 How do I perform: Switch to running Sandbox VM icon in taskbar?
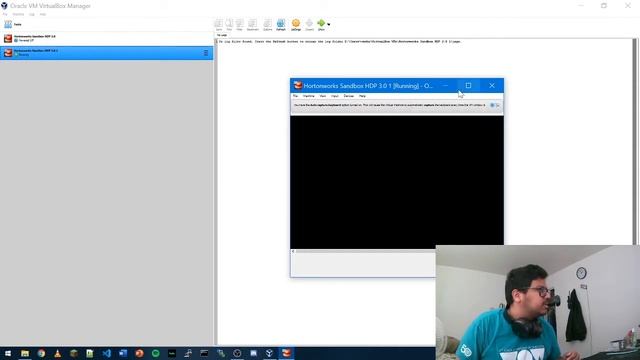tap(287, 353)
